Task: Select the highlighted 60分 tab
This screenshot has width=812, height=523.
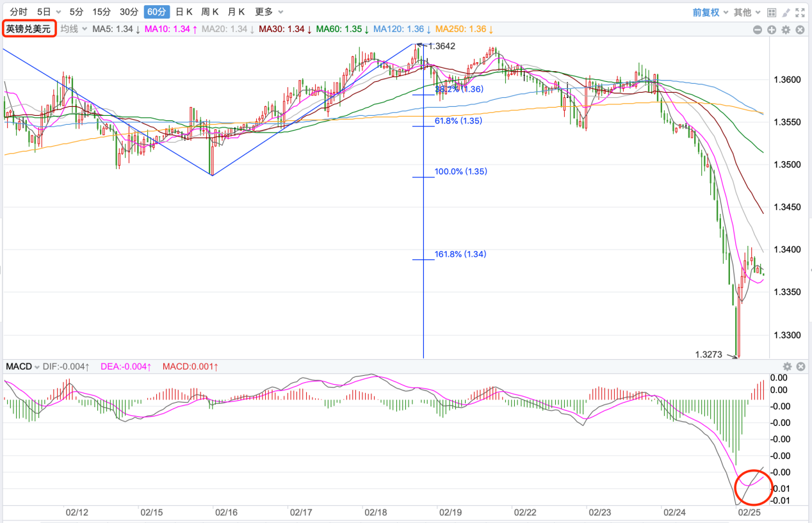Action: pyautogui.click(x=157, y=12)
